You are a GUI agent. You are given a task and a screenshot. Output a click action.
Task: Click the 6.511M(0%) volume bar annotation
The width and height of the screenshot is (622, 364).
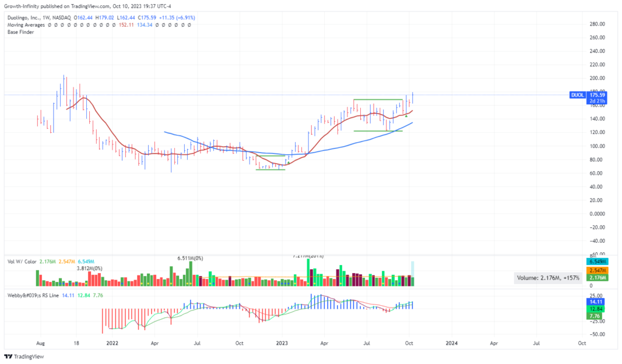[190, 258]
